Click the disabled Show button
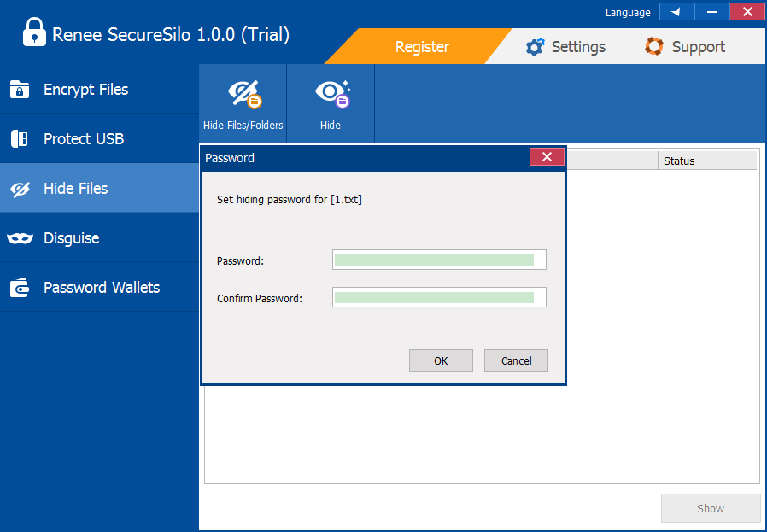 [x=711, y=509]
